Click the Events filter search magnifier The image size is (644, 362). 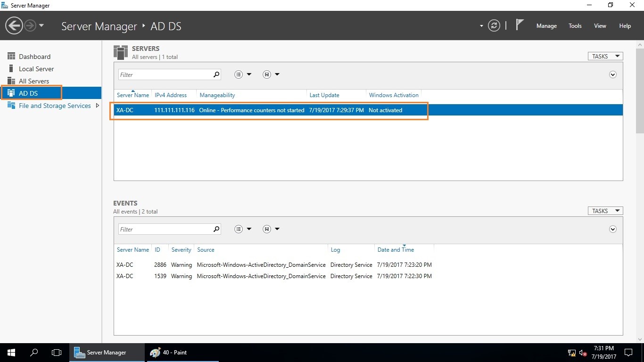[x=216, y=229]
